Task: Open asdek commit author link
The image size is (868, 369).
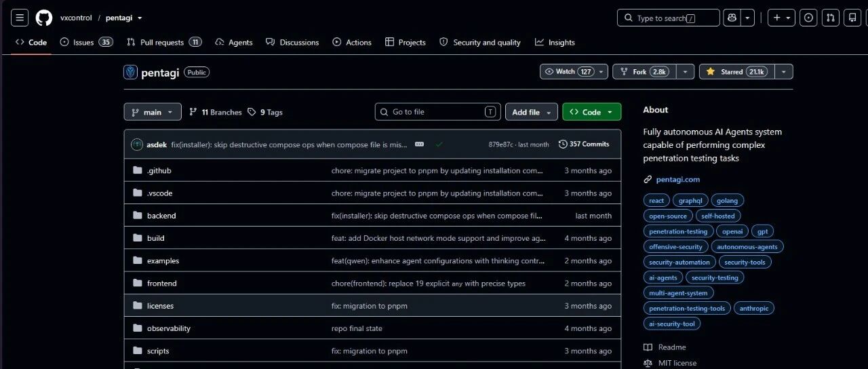Action: 157,144
